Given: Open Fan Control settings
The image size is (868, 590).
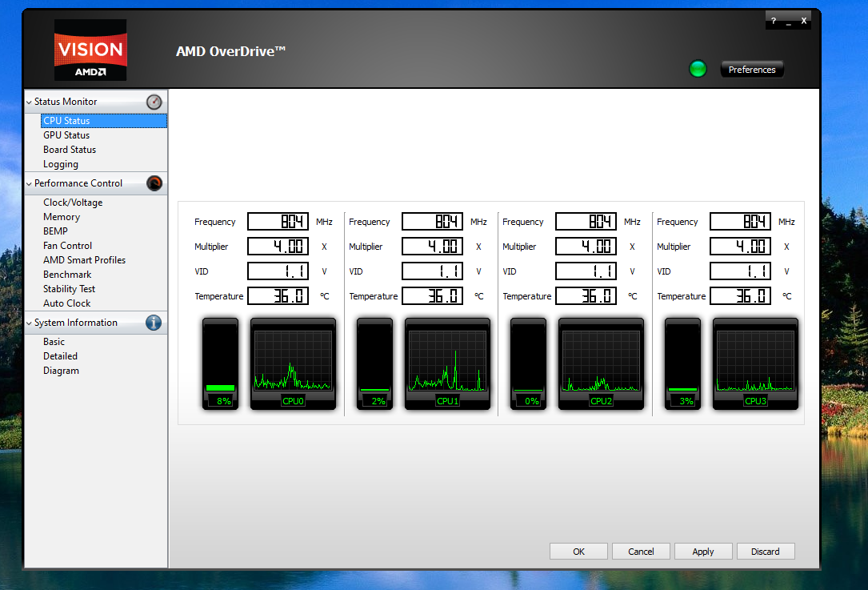Looking at the screenshot, I should point(67,246).
